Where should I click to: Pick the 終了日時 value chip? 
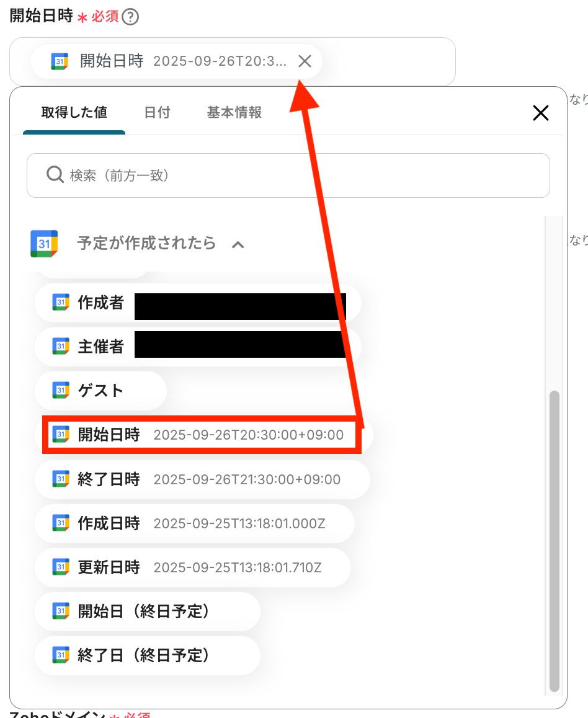click(x=202, y=479)
